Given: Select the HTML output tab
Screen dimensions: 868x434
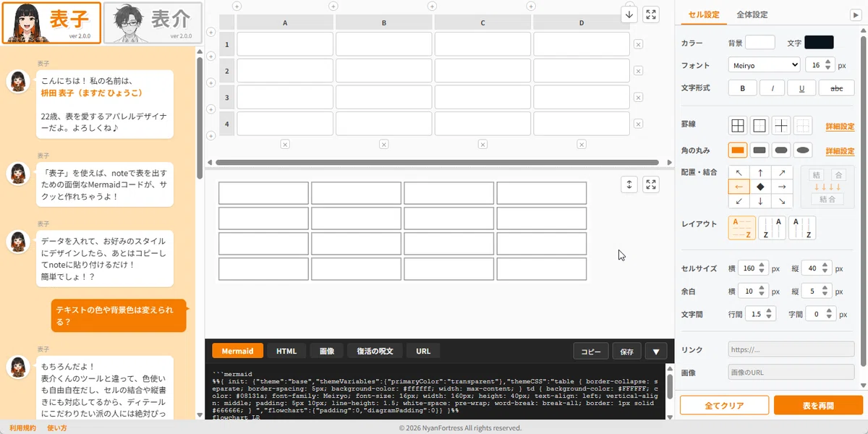Looking at the screenshot, I should (286, 351).
